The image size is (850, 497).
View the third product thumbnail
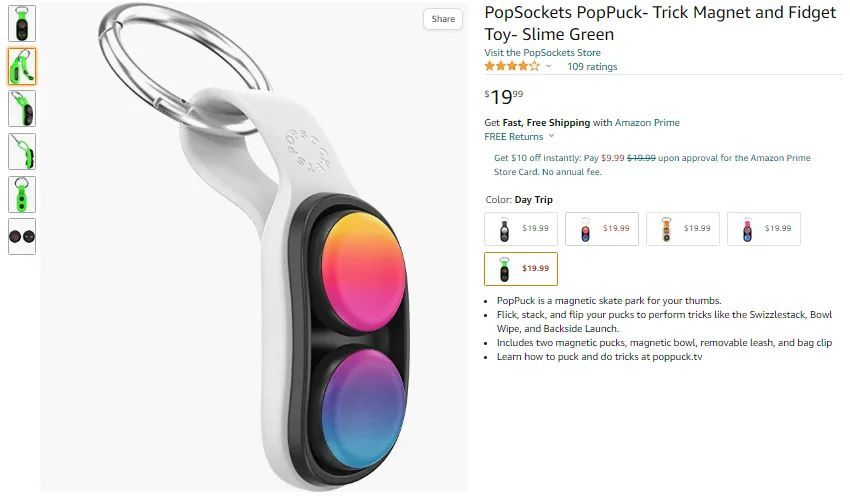(22, 108)
